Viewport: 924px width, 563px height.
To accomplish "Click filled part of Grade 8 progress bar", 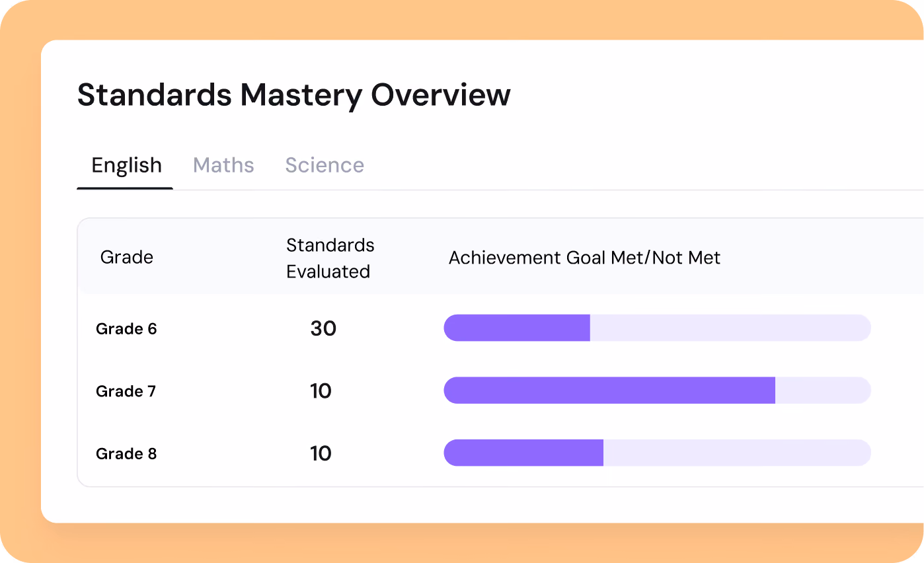I will [523, 453].
